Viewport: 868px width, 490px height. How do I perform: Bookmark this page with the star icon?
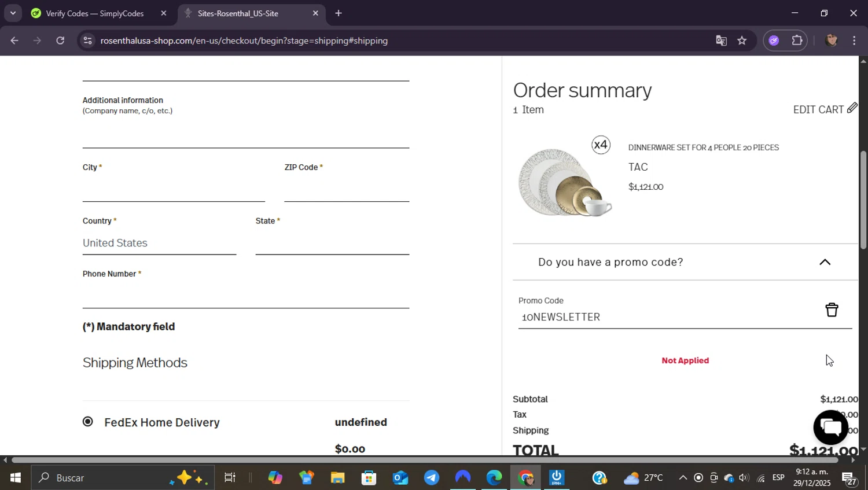pos(742,40)
